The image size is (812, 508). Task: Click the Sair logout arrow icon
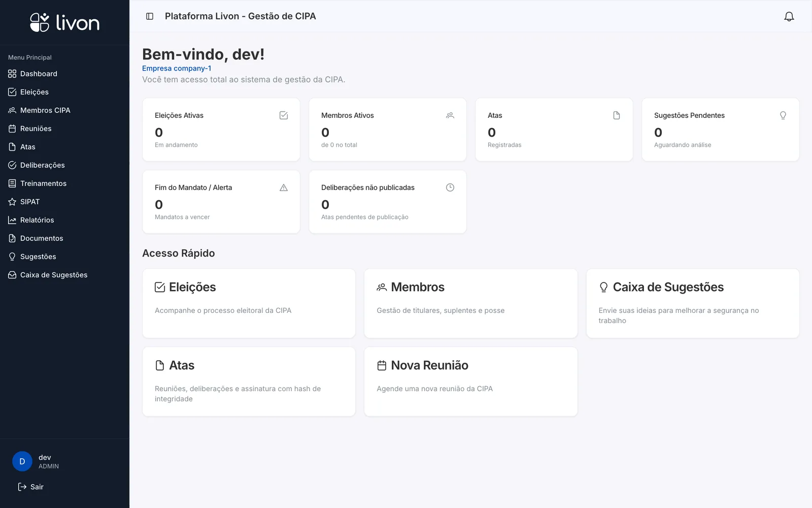coord(22,487)
